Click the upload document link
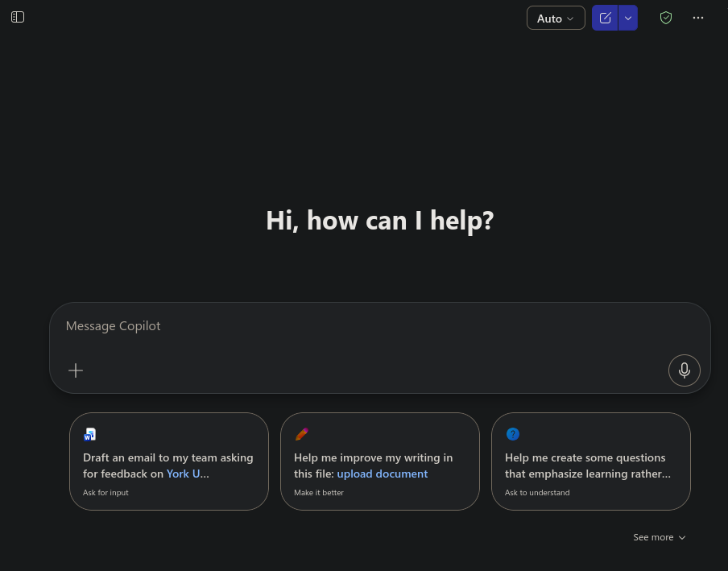 [x=382, y=474]
